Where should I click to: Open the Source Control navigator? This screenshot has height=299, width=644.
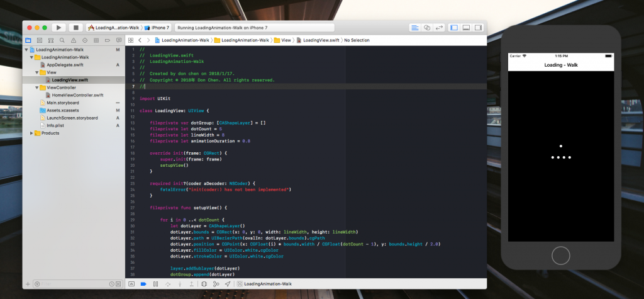pyautogui.click(x=40, y=40)
